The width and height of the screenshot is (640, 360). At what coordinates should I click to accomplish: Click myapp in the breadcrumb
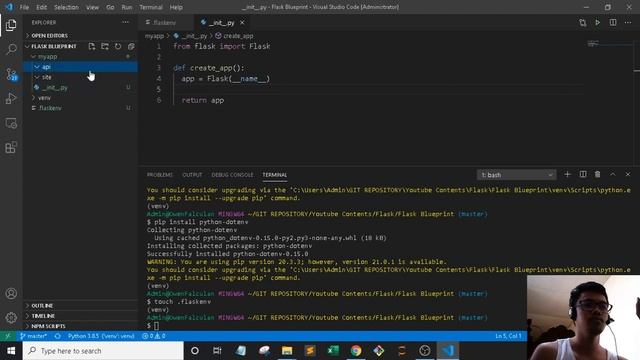point(154,36)
